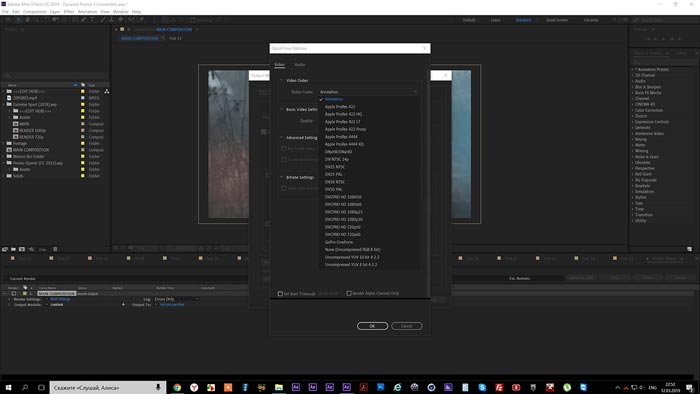Enable Set Start Timecode checkbox
The width and height of the screenshot is (700, 394).
pos(280,294)
